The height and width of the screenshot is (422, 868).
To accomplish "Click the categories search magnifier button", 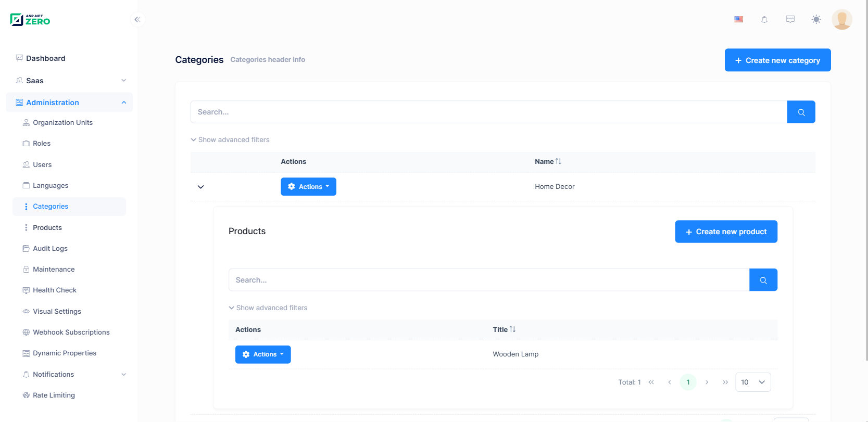I will 801,112.
